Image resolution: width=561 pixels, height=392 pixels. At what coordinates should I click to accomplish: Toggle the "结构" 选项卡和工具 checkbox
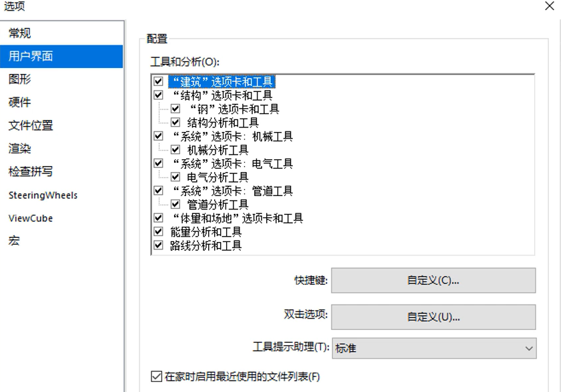[159, 95]
